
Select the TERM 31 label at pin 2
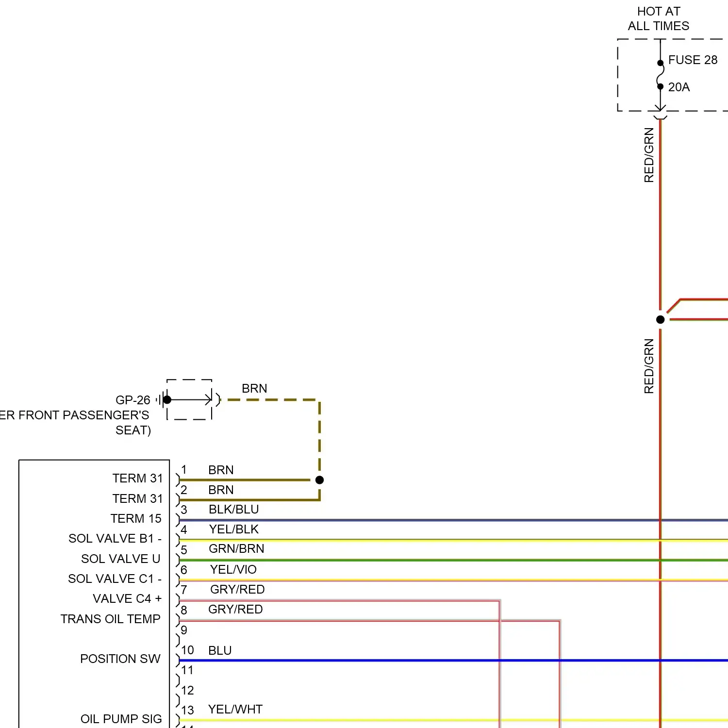[137, 499]
